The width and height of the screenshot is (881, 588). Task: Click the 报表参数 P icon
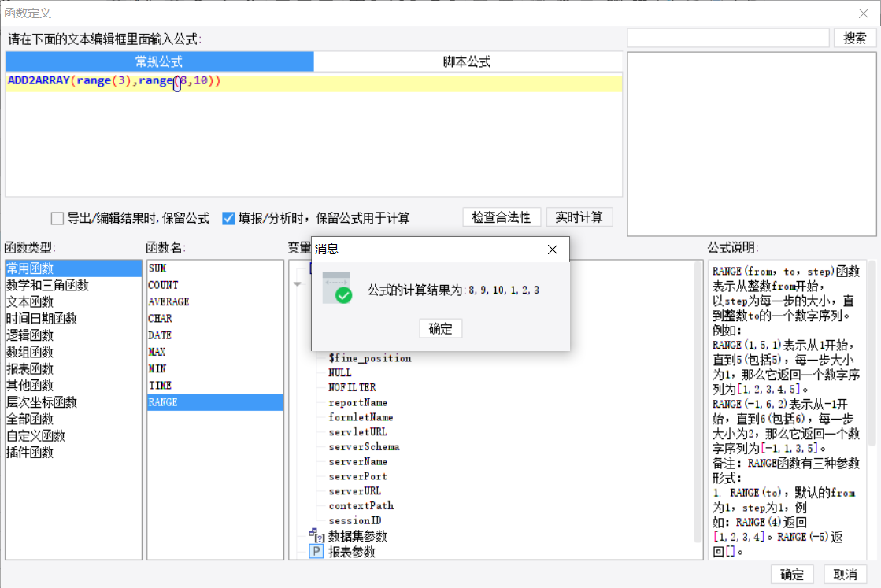coord(316,552)
